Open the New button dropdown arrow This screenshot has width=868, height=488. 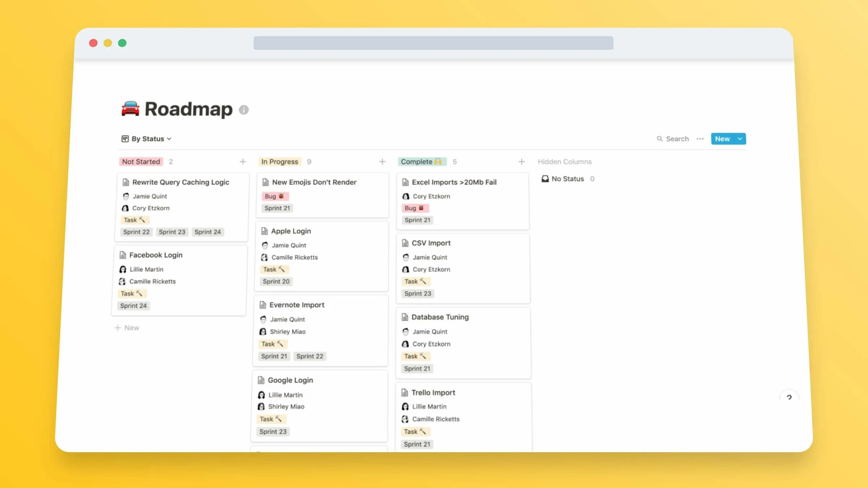740,139
